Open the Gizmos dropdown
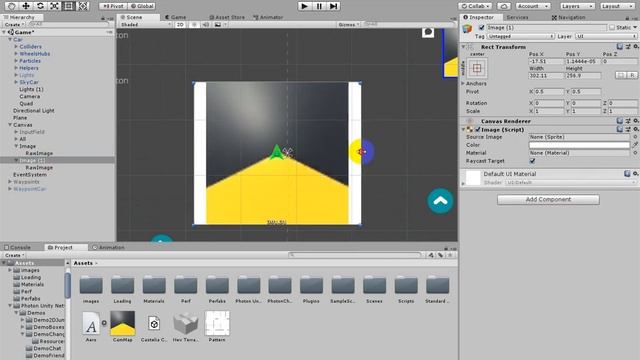 point(349,24)
